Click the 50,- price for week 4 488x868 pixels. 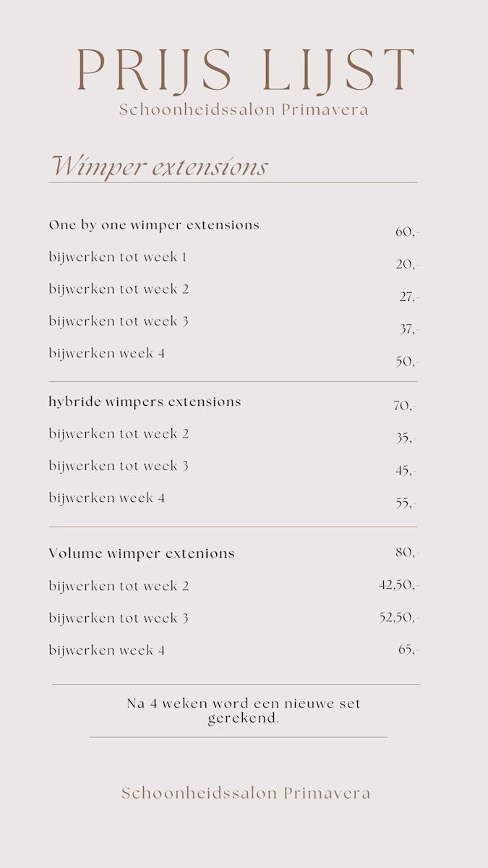[407, 362]
